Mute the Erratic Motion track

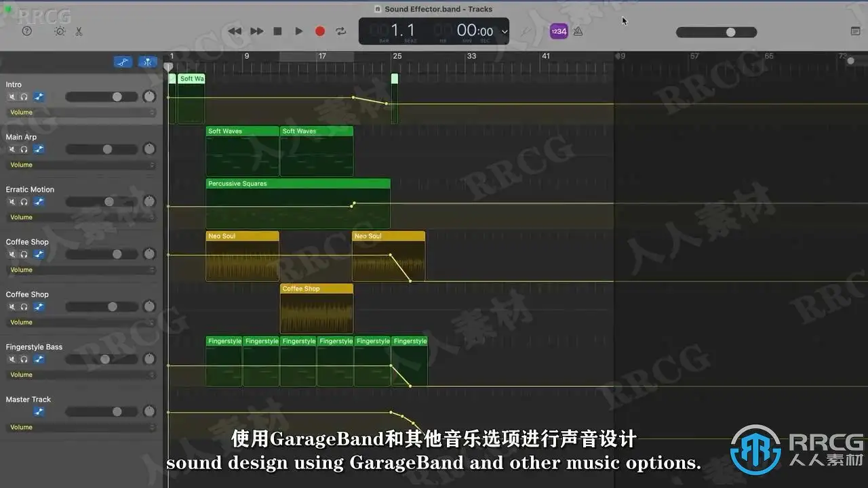[x=12, y=202]
